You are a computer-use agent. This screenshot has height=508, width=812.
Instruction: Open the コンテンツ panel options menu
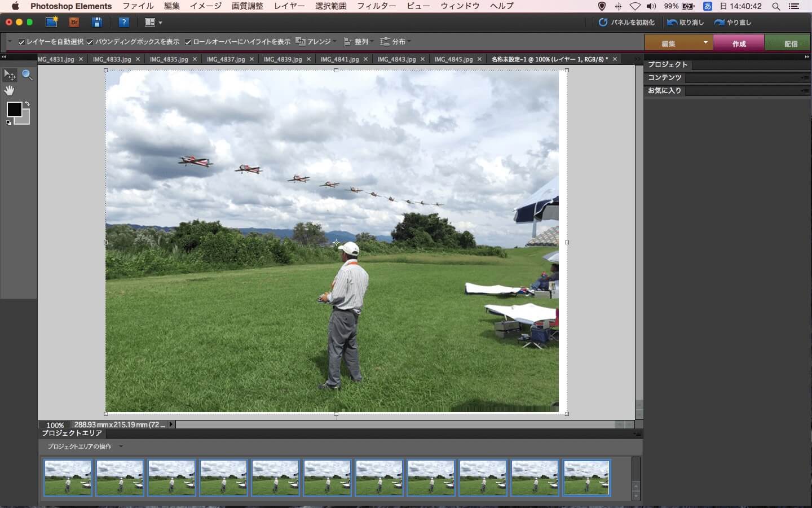[x=805, y=78]
